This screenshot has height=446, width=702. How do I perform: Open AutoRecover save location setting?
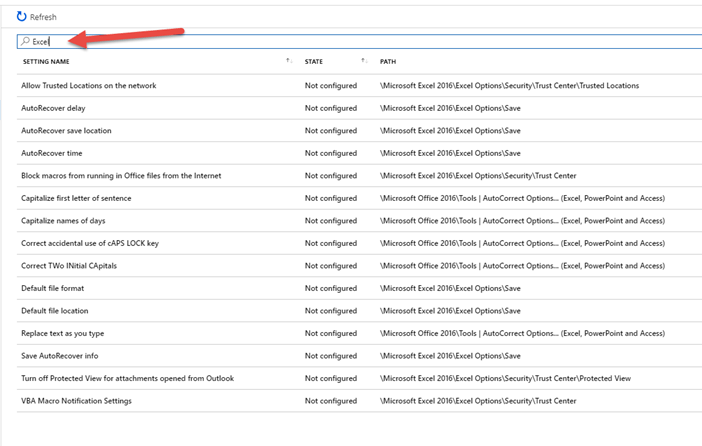pos(66,131)
